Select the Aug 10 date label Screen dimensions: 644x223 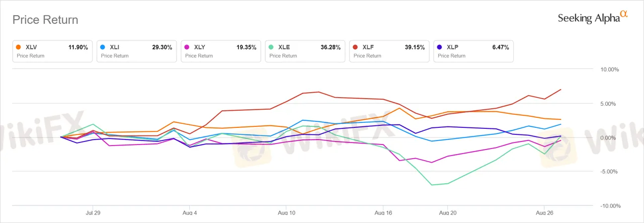click(286, 213)
